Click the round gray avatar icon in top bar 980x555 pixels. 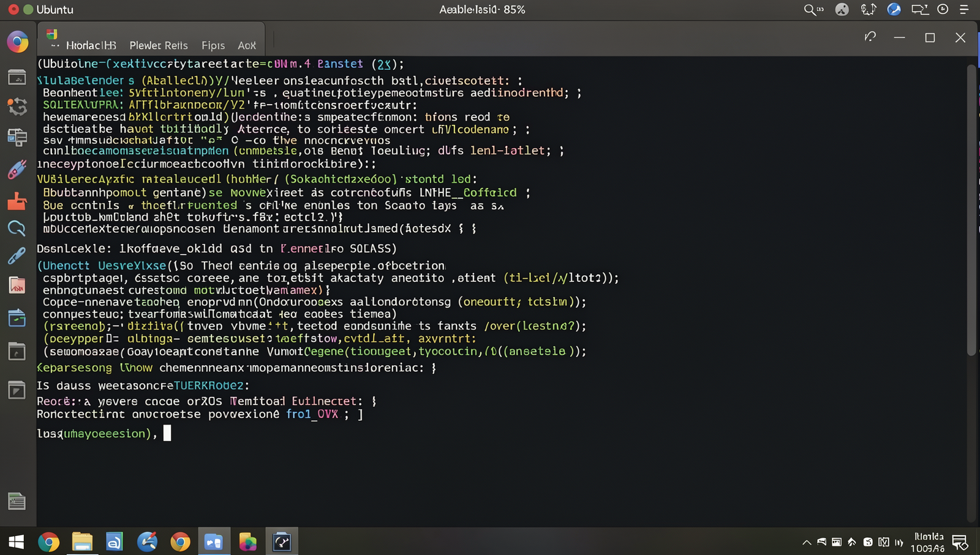pos(842,9)
